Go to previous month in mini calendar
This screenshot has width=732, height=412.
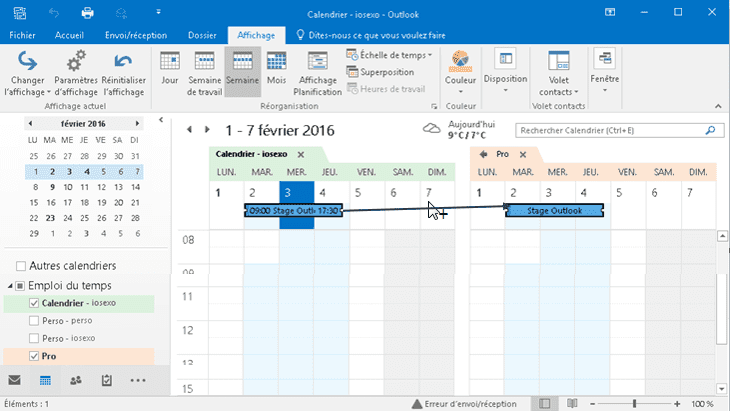coord(30,124)
